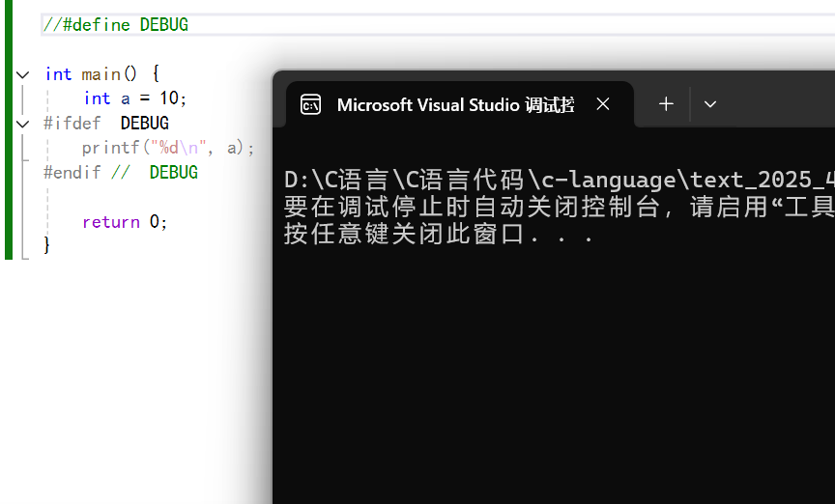This screenshot has width=835, height=504.
Task: Open the terminal profile dropdown
Action: (x=710, y=104)
